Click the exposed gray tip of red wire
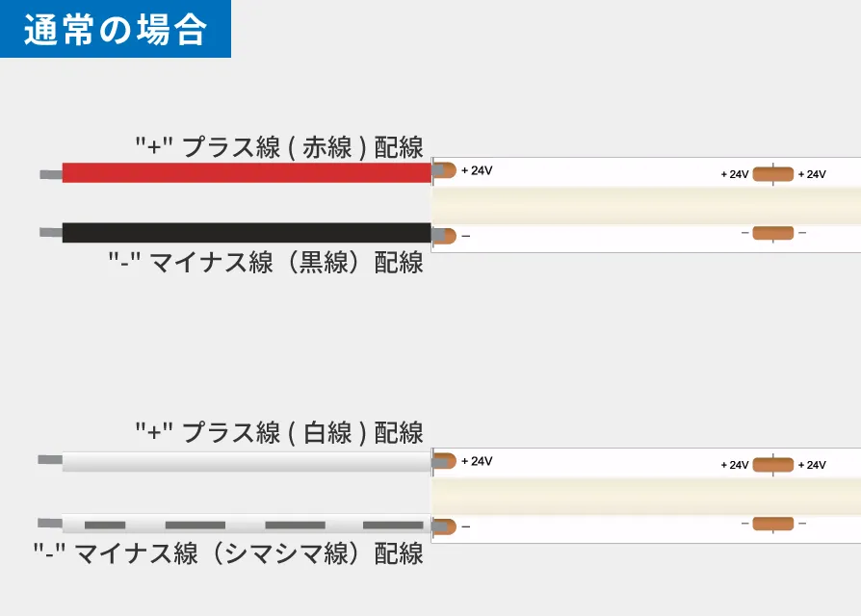 point(50,174)
